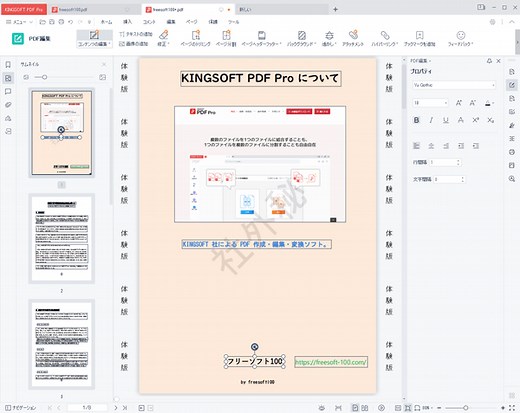The image size is (520, 413).
Task: Select center text alignment
Action: coord(431,146)
